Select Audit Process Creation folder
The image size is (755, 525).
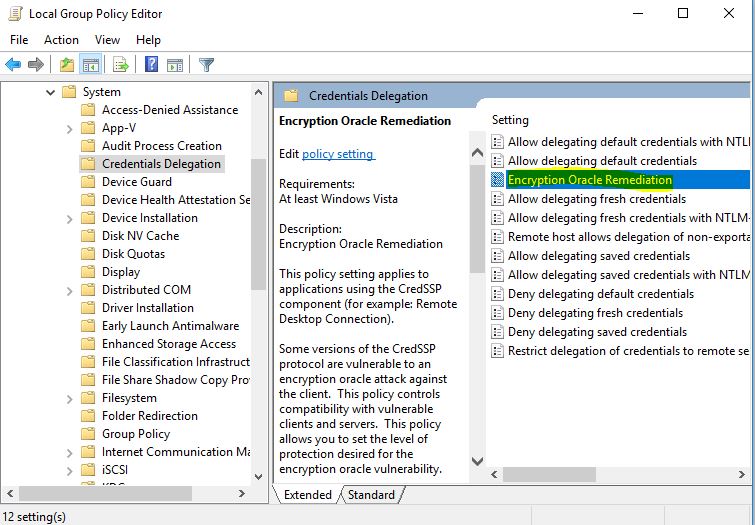pos(162,146)
